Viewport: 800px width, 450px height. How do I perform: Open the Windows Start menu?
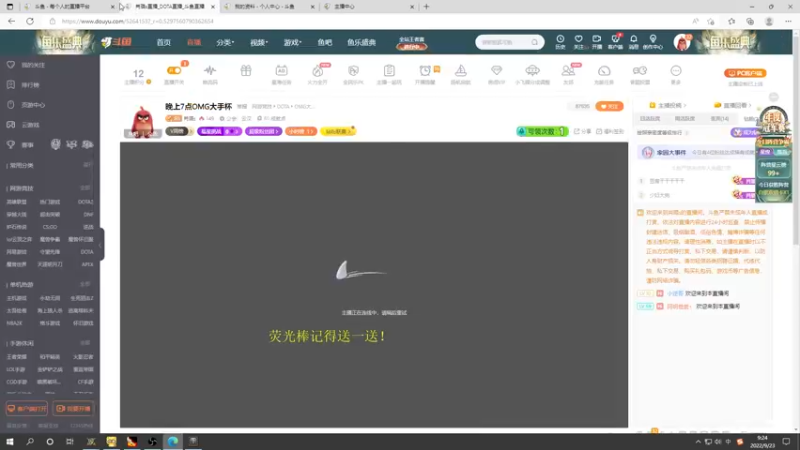pyautogui.click(x=10, y=441)
